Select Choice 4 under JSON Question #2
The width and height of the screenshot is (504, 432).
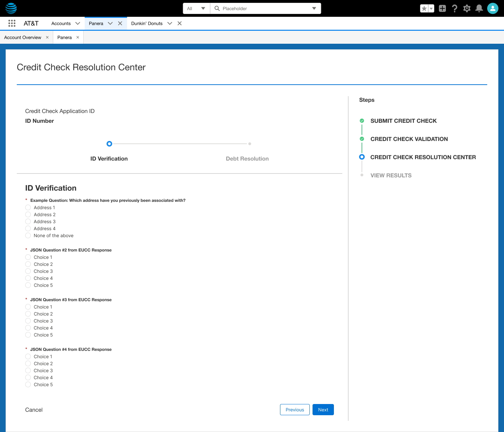pos(28,278)
